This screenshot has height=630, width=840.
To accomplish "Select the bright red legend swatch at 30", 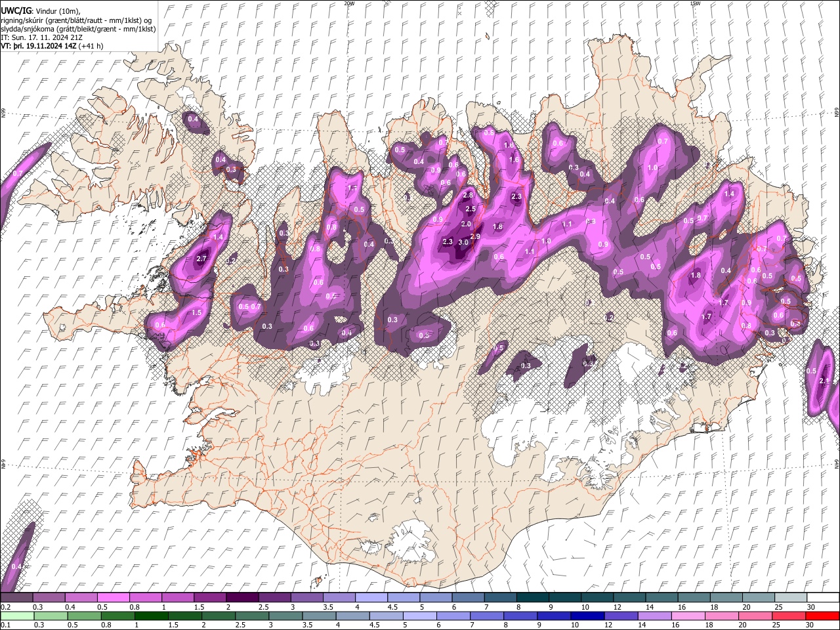I will click(822, 616).
